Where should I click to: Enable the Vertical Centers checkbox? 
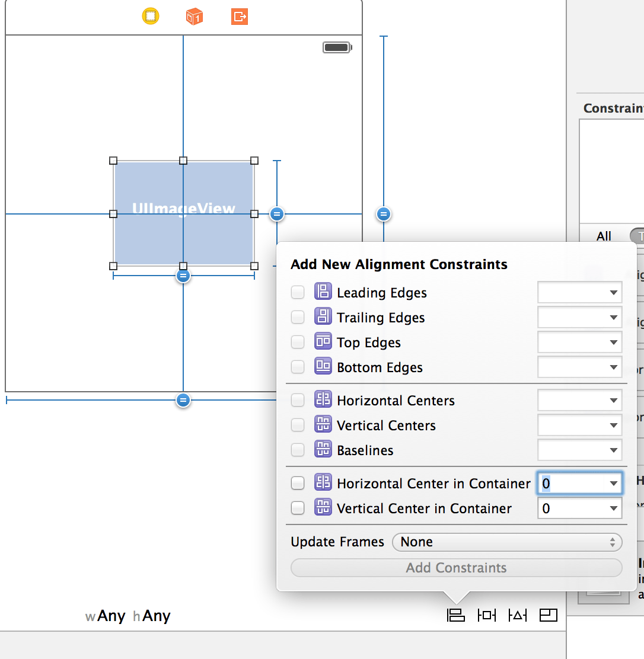click(x=297, y=425)
